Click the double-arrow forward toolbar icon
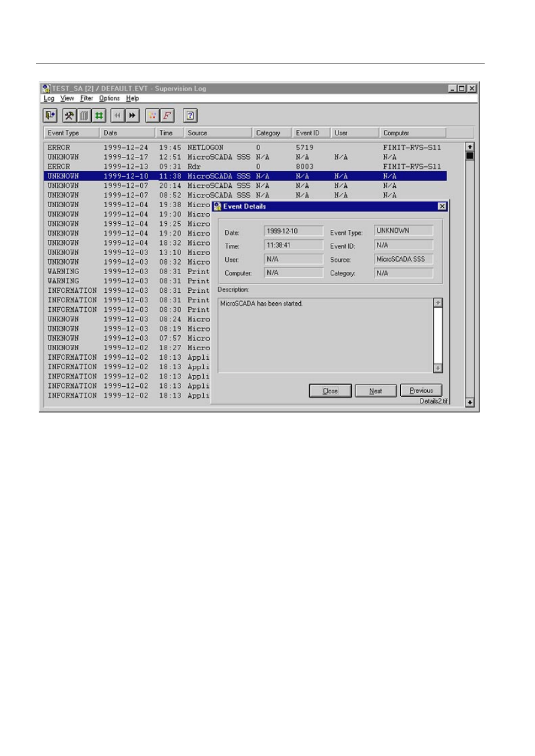 point(132,116)
